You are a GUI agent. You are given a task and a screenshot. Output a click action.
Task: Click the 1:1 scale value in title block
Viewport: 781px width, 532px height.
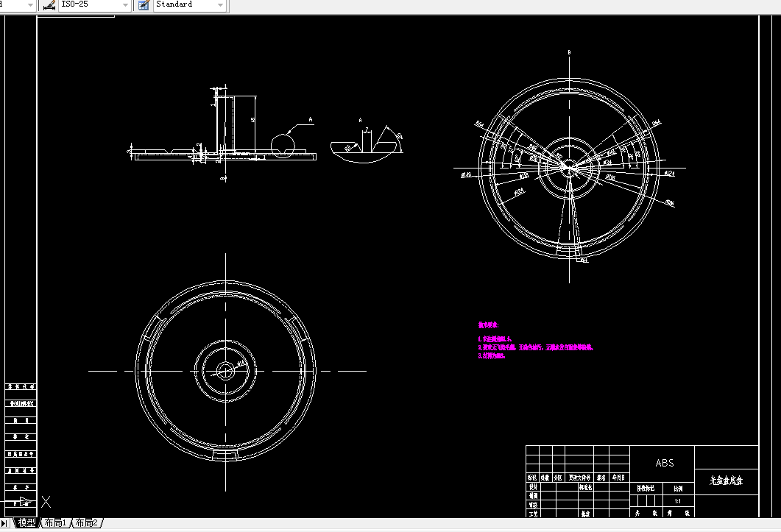click(x=677, y=501)
